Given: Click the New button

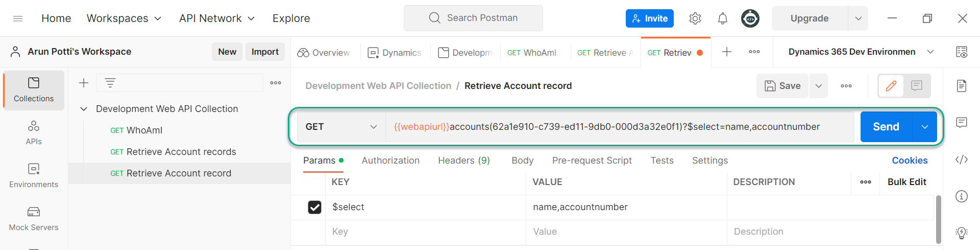Looking at the screenshot, I should pos(227,52).
